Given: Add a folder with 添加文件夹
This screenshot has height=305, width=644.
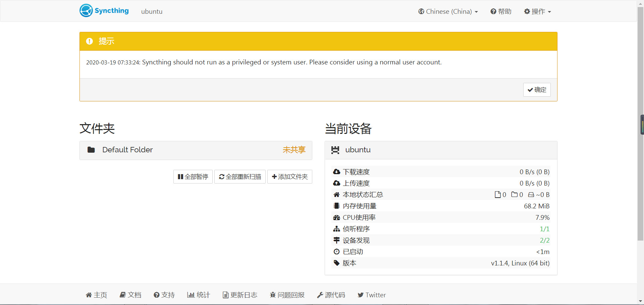Looking at the screenshot, I should [290, 176].
